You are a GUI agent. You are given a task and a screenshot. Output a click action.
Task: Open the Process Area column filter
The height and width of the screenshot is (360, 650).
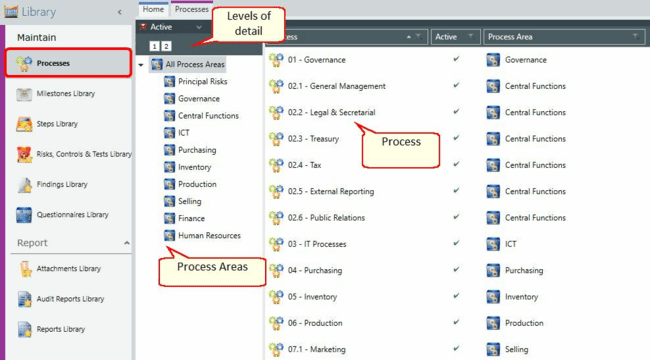tap(635, 37)
